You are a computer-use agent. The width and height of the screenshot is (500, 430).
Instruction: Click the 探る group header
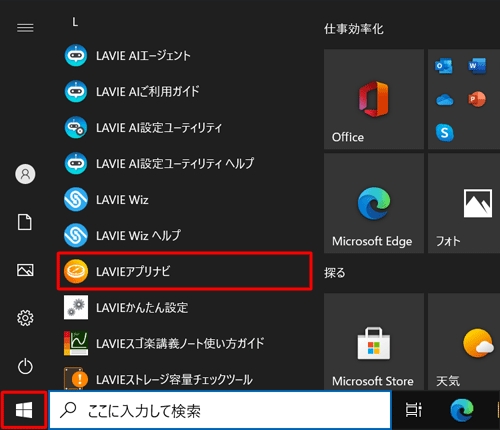[x=335, y=273]
